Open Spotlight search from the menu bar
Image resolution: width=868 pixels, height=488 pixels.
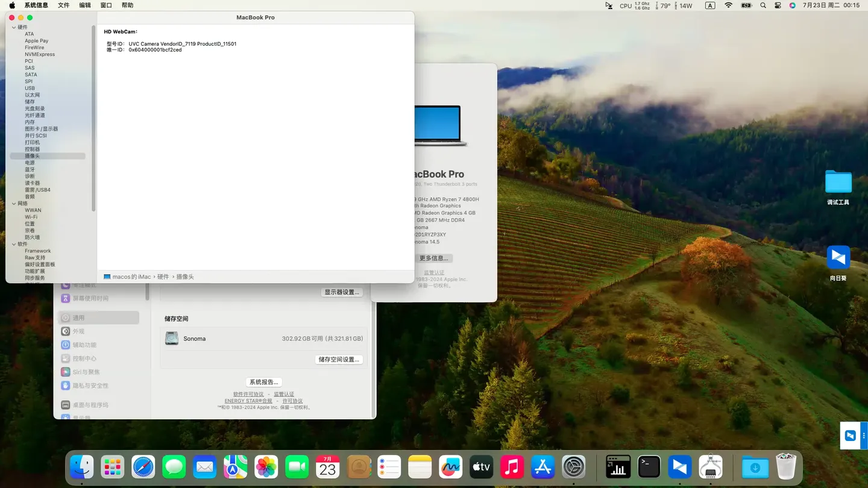[763, 5]
